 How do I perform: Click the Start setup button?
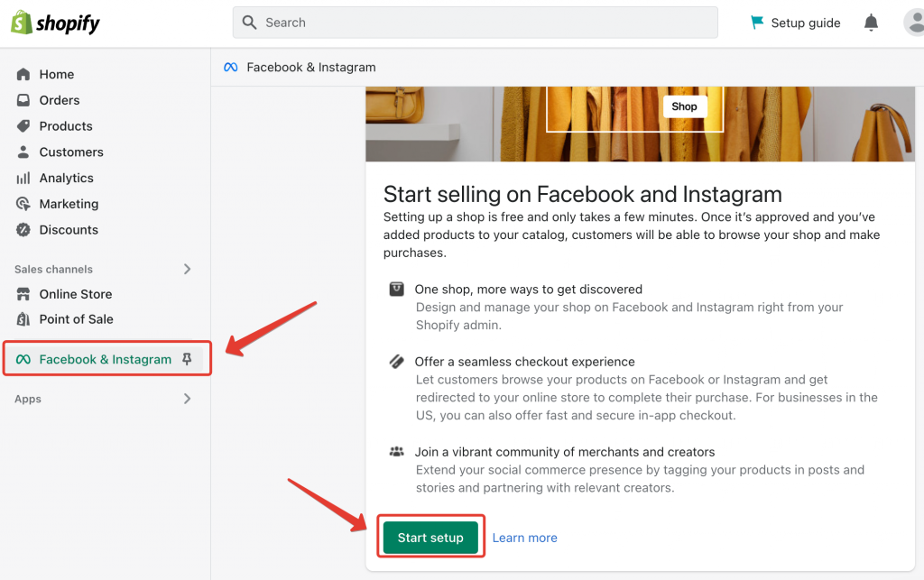(x=430, y=538)
